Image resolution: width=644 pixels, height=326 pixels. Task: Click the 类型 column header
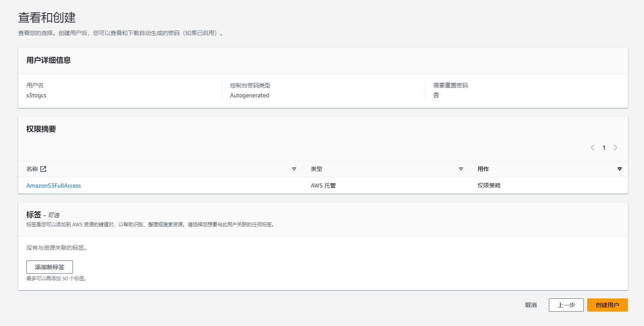click(x=316, y=169)
